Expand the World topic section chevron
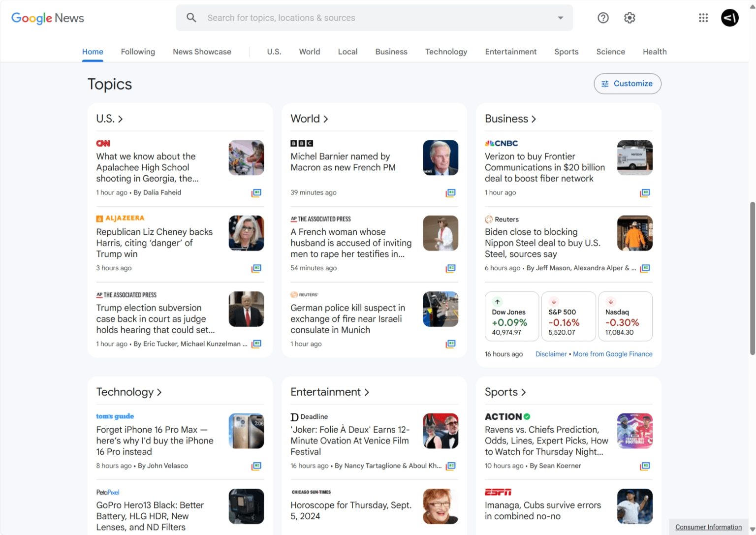This screenshot has width=756, height=535. point(326,119)
